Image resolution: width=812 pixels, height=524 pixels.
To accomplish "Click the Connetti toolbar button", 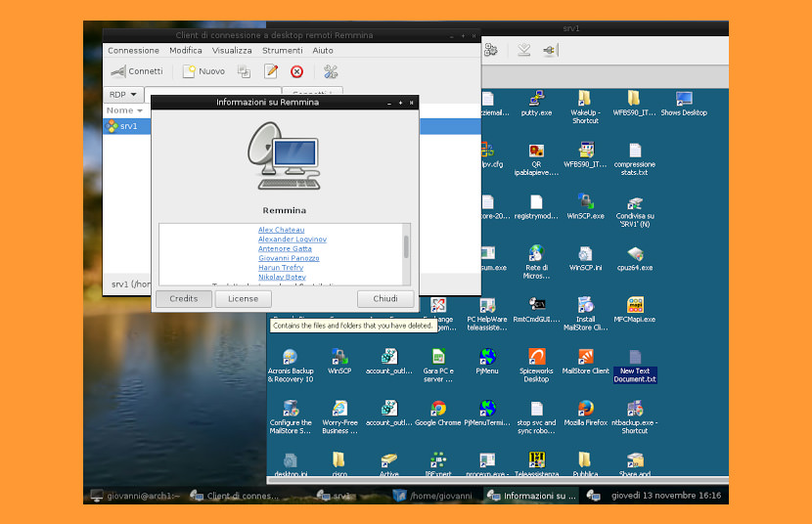I will 137,71.
